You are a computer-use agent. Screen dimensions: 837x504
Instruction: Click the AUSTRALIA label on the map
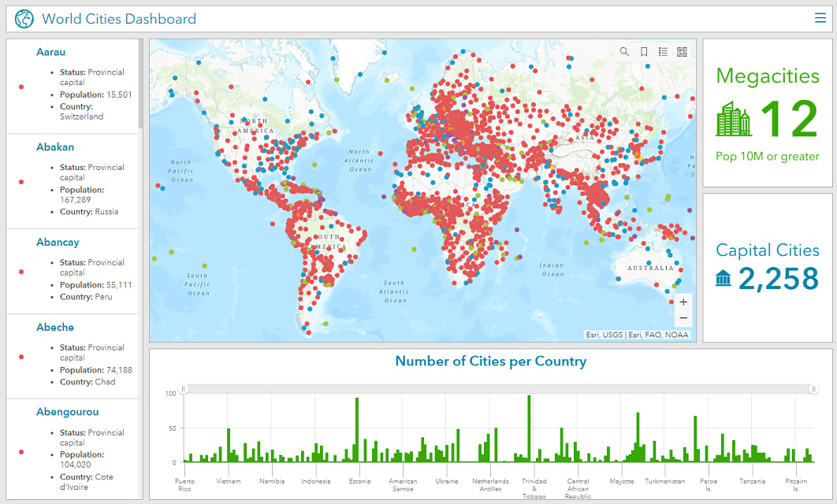coord(650,268)
